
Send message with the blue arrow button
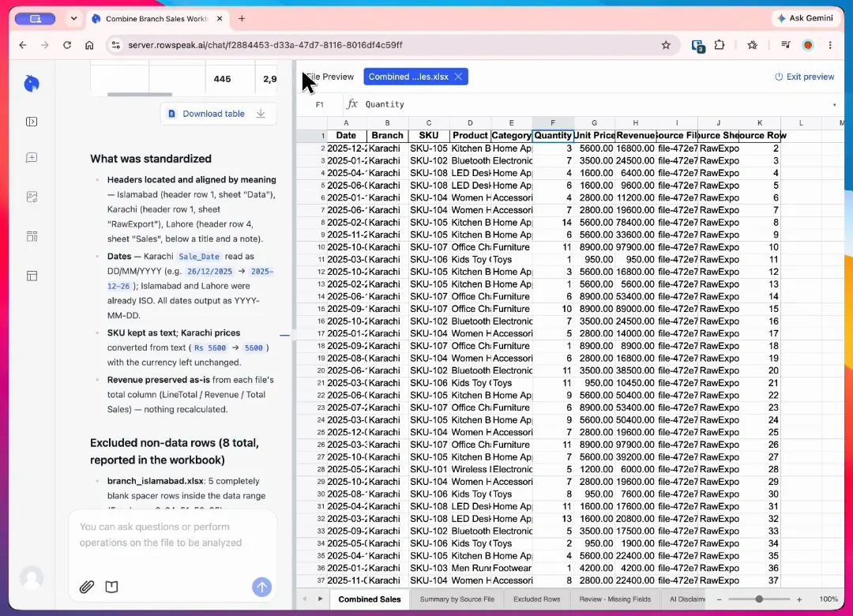pyautogui.click(x=261, y=587)
